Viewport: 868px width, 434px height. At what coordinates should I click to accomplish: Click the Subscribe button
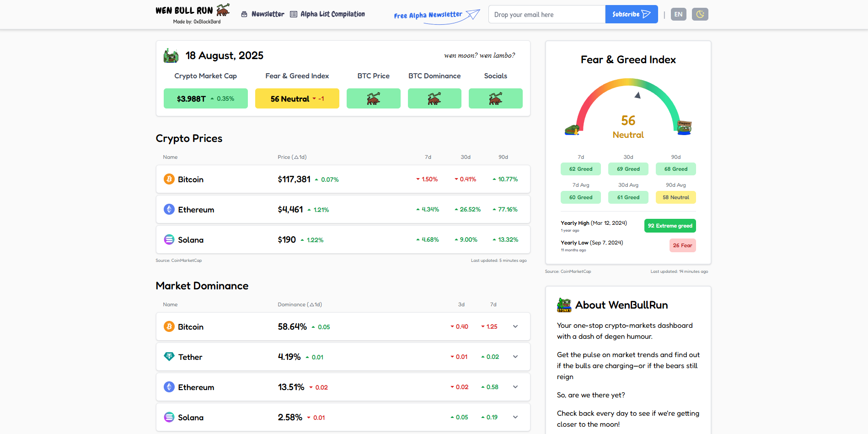pyautogui.click(x=631, y=14)
